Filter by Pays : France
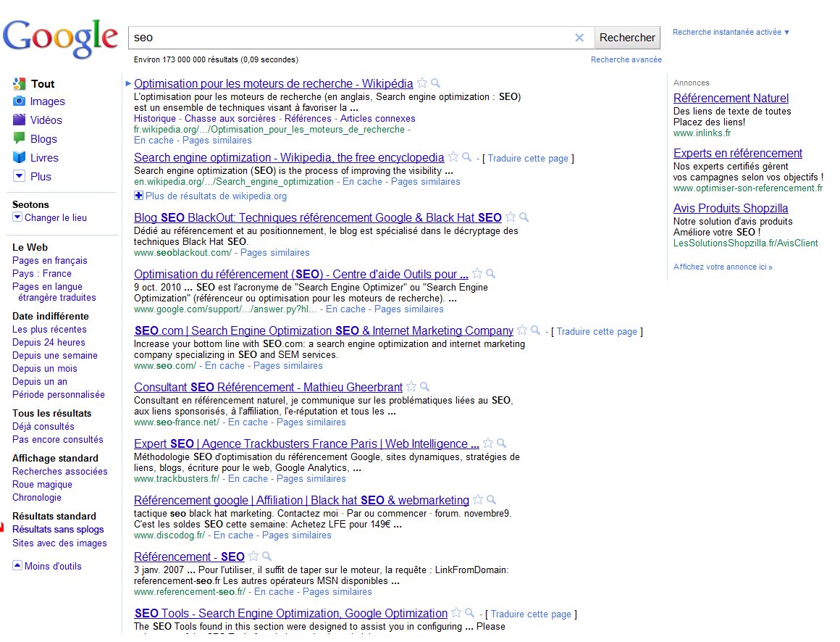This screenshot has height=642, width=840. pos(42,273)
